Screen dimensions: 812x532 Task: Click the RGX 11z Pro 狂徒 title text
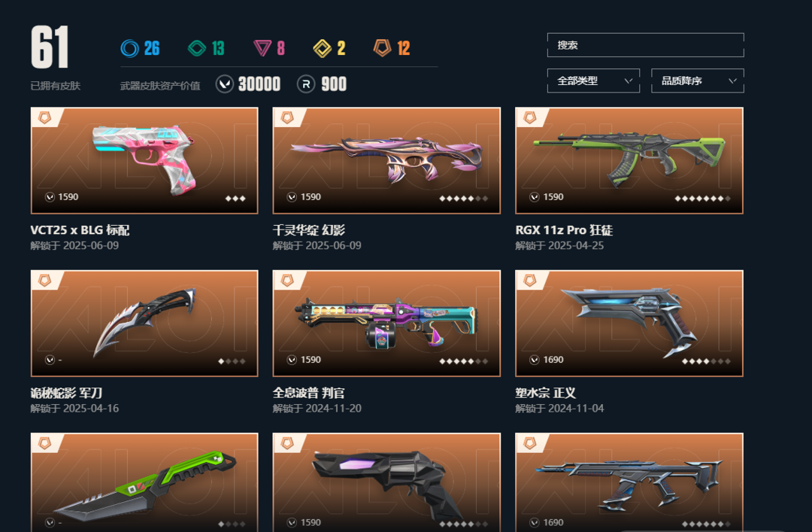564,230
